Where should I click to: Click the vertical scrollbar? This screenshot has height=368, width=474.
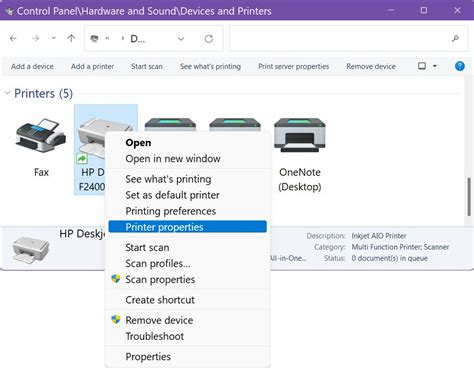(x=469, y=197)
